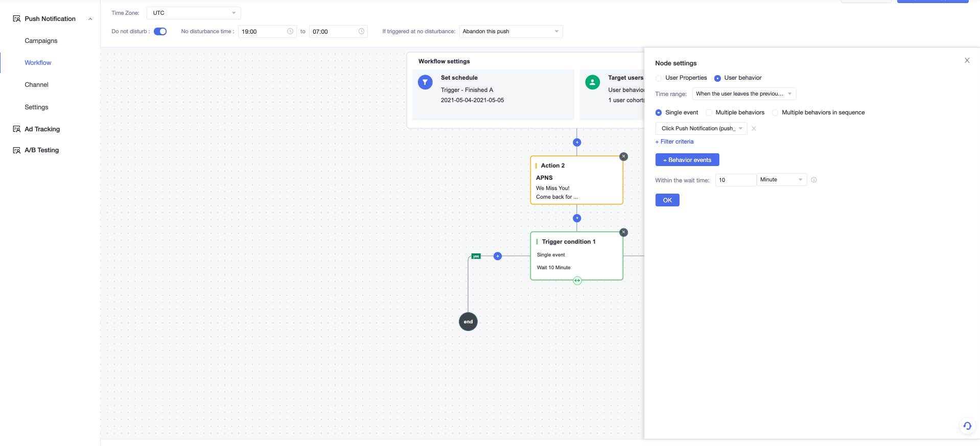Select the Trigger condition 1 node

tap(577, 256)
